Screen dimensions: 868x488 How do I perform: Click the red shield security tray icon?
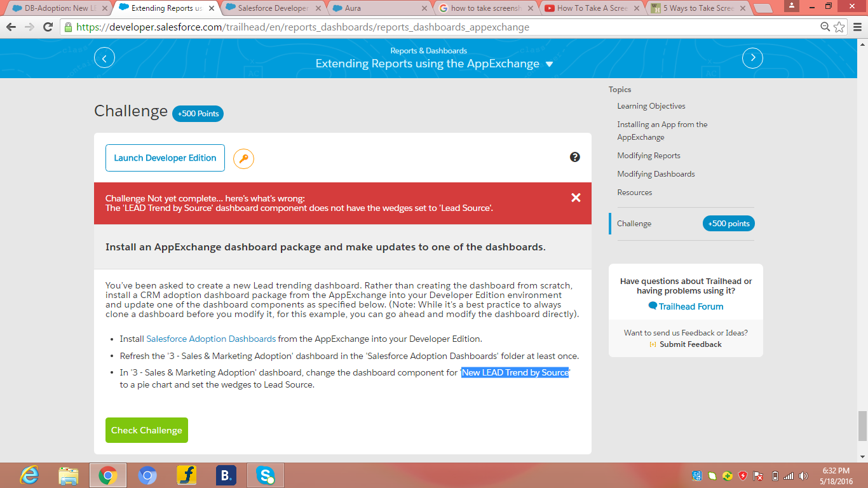coord(743,476)
